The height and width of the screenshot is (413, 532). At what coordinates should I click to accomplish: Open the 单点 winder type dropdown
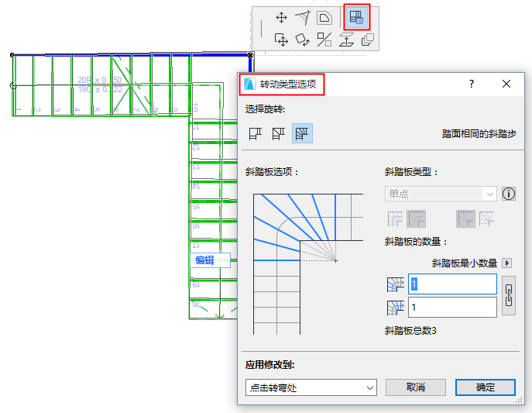click(441, 194)
